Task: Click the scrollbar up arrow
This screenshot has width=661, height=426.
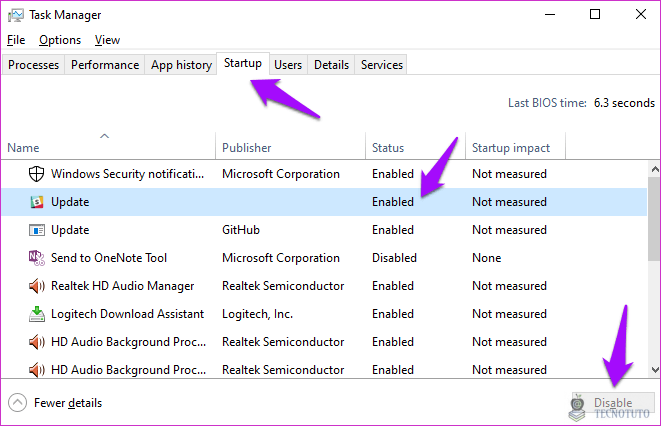Action: [x=655, y=169]
